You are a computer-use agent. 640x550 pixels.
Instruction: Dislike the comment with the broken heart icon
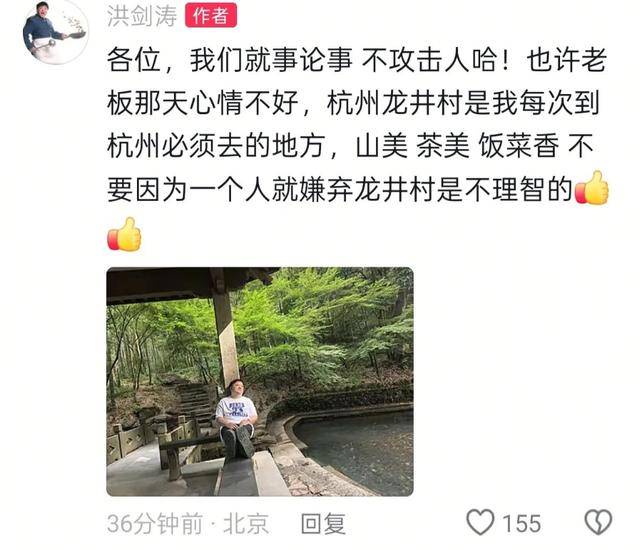[598, 522]
